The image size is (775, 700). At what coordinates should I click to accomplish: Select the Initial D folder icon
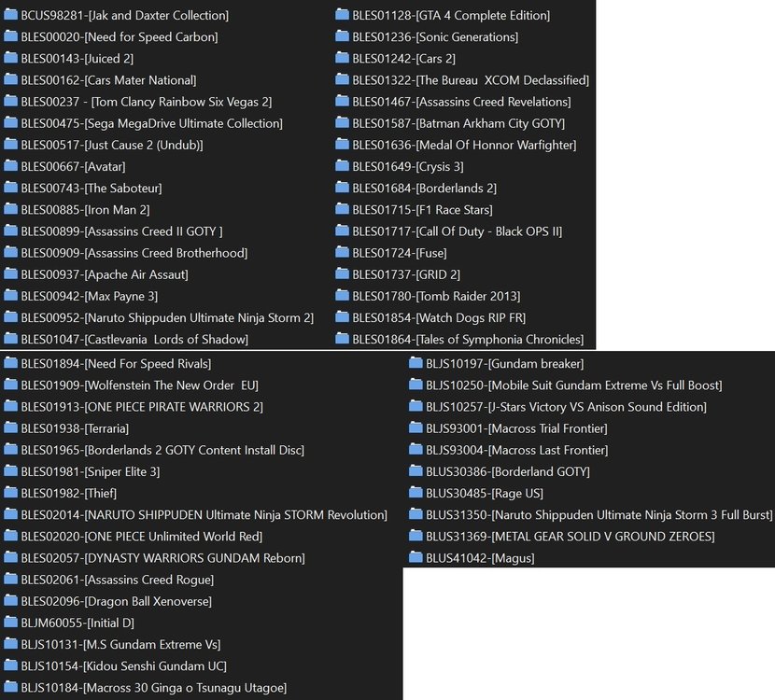pos(10,623)
